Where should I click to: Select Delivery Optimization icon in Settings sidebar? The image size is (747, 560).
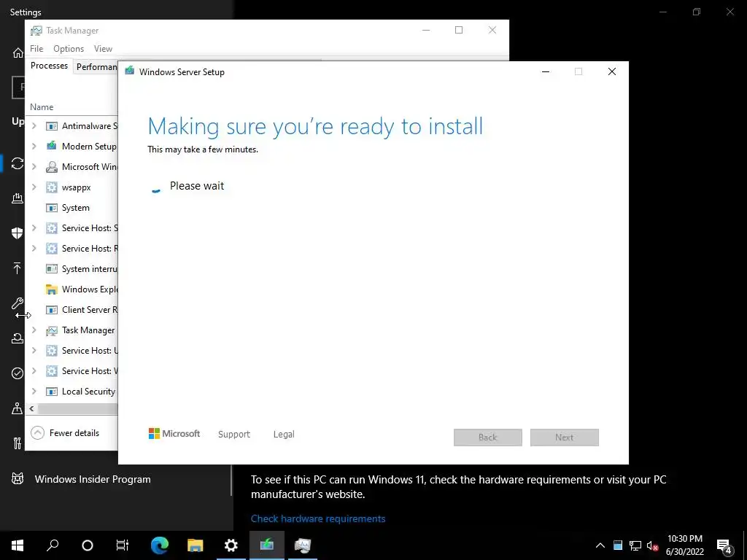coord(18,198)
